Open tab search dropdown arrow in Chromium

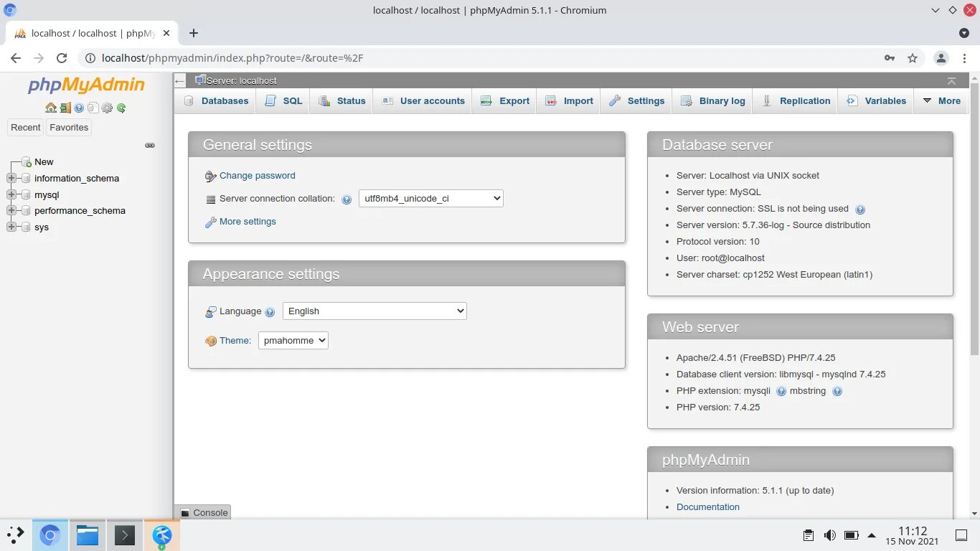coord(964,33)
